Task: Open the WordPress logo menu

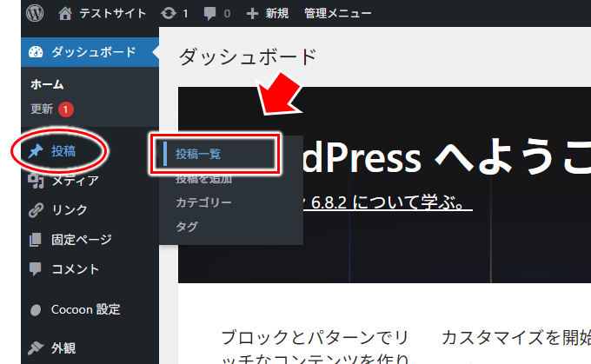Action: [x=35, y=13]
